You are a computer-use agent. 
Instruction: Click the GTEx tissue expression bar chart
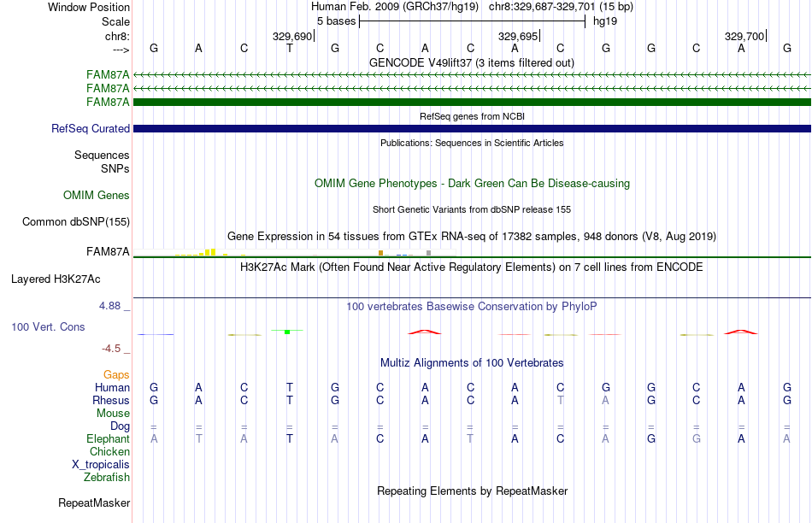click(x=295, y=252)
